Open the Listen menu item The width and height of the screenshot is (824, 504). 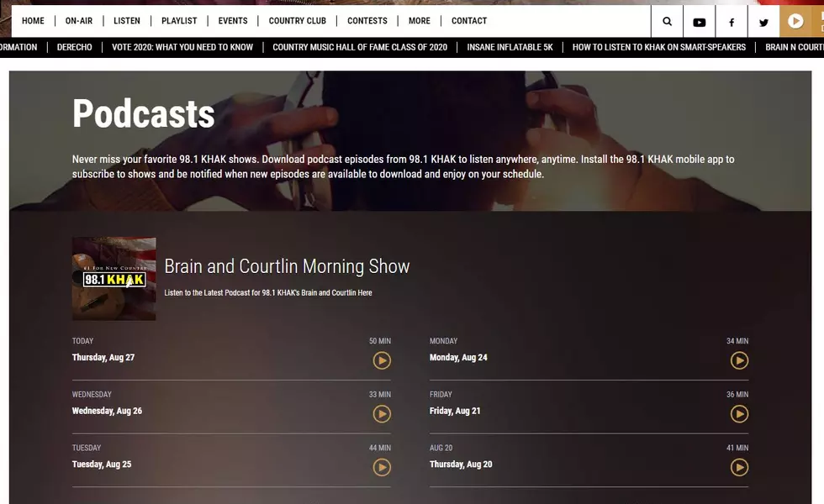click(x=127, y=21)
